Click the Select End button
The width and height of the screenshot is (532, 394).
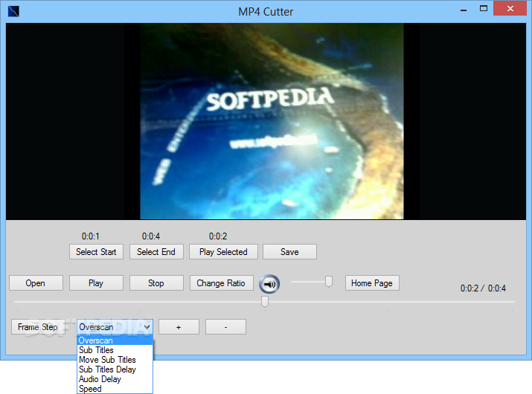tap(156, 252)
